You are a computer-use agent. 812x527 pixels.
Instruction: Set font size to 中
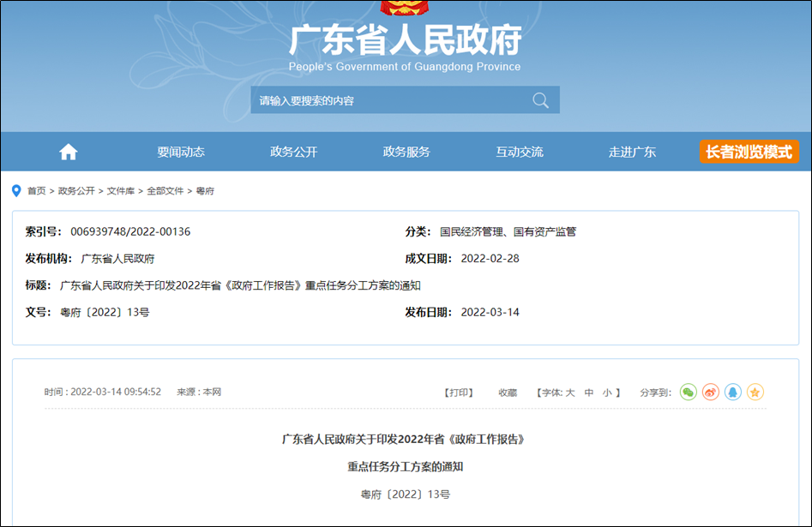(589, 393)
